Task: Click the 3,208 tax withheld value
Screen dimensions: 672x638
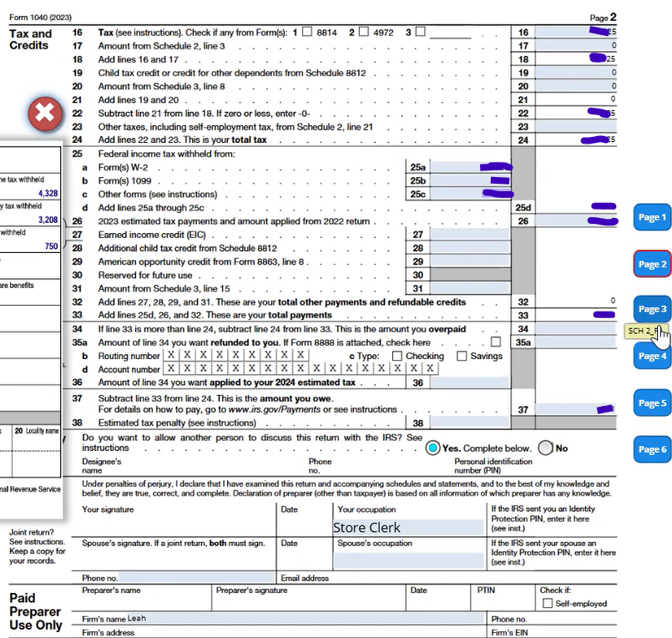Action: click(x=48, y=220)
